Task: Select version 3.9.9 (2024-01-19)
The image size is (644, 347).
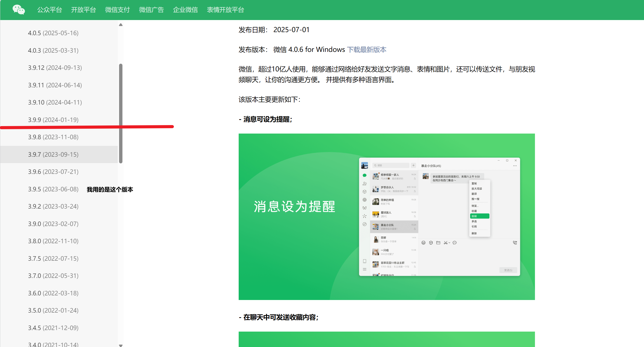Action: pyautogui.click(x=53, y=120)
